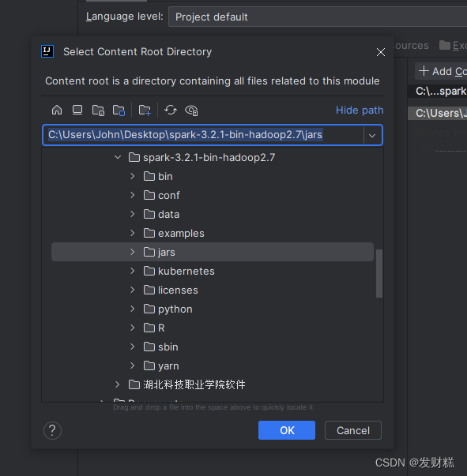Expand the 湖北科技职业学院软件 folder

pyautogui.click(x=118, y=384)
